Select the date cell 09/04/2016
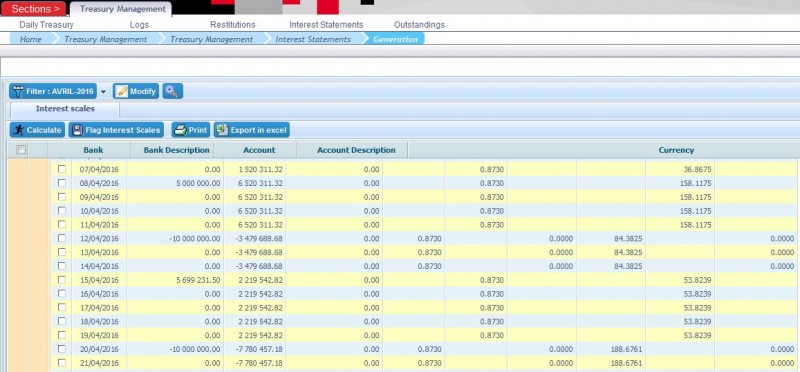The image size is (800, 372). pos(99,197)
